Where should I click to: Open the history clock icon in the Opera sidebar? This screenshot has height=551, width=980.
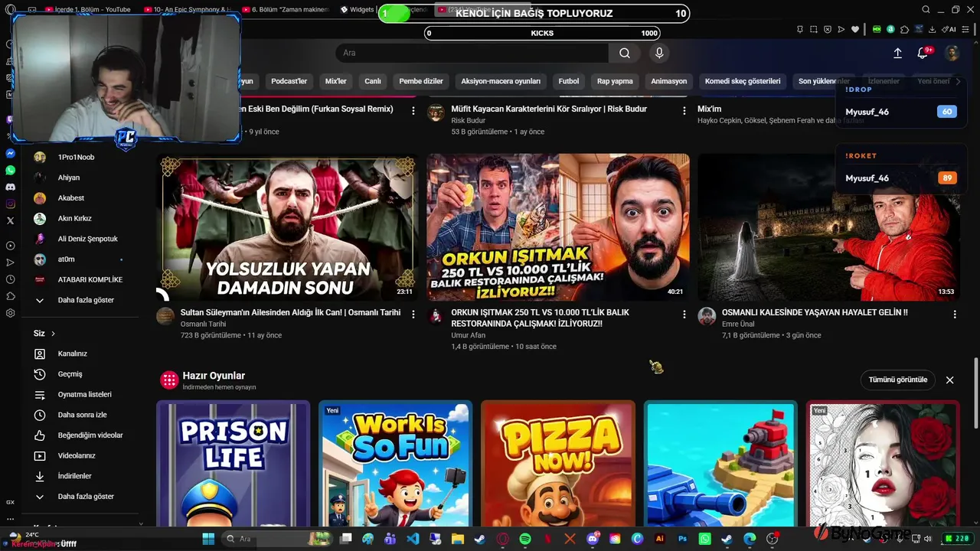10,279
